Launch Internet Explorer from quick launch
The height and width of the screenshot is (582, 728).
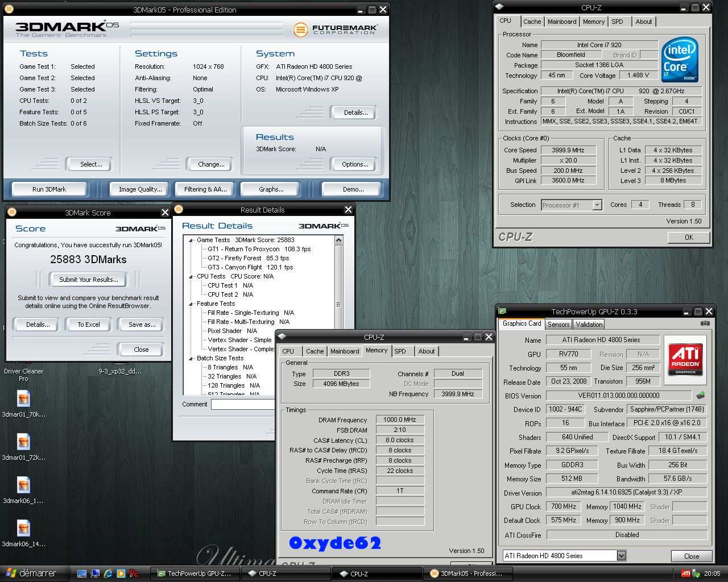107,573
